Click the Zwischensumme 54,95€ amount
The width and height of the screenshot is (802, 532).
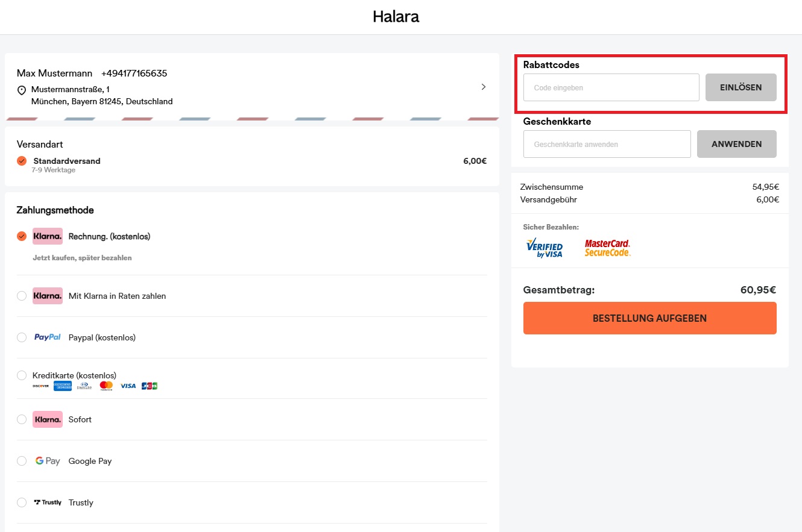(766, 187)
